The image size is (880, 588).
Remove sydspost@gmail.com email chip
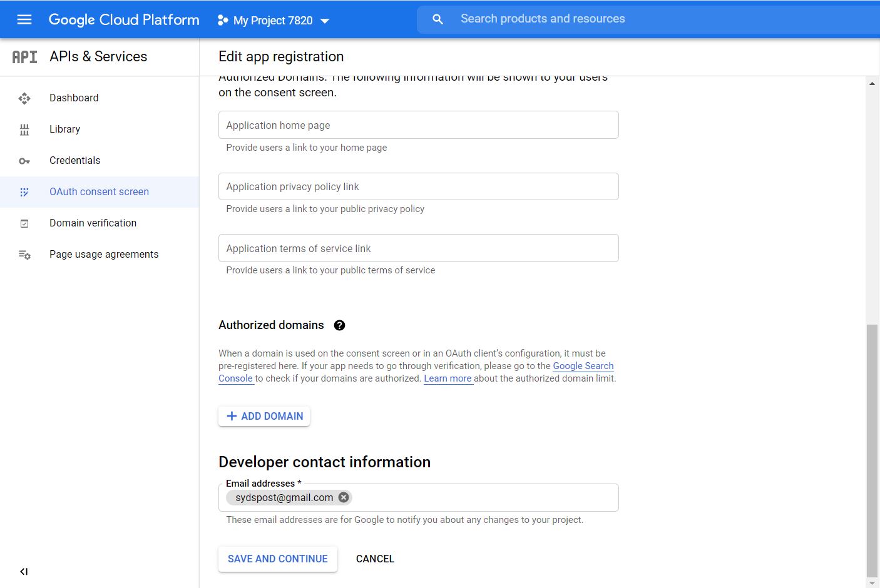pos(344,497)
